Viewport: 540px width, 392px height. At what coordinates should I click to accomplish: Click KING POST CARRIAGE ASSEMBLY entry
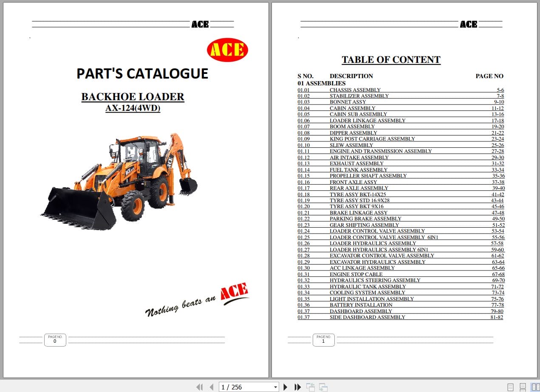372,139
